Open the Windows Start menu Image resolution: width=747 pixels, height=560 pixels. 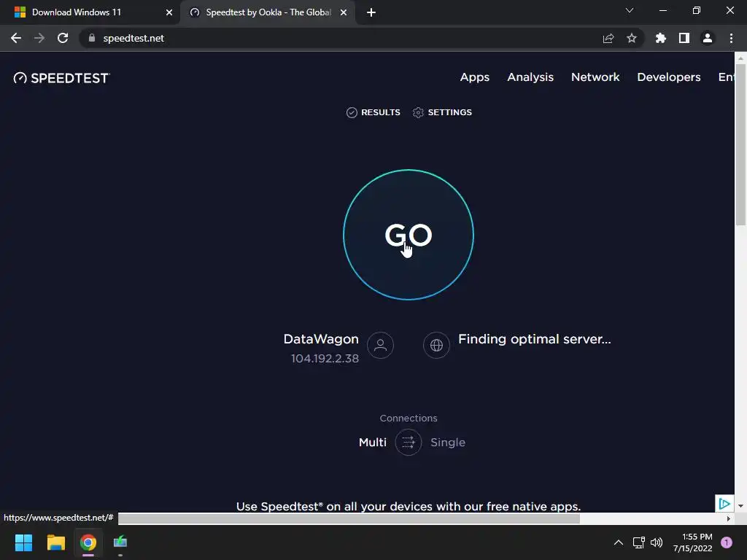(x=23, y=542)
